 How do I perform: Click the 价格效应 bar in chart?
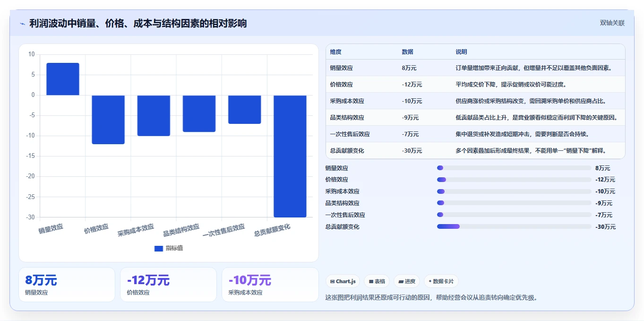click(108, 120)
